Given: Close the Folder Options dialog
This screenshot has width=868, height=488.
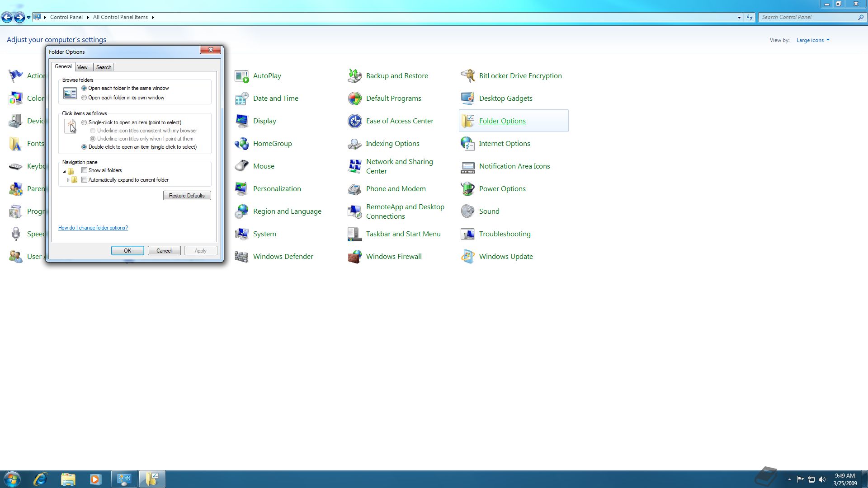Looking at the screenshot, I should (211, 50).
